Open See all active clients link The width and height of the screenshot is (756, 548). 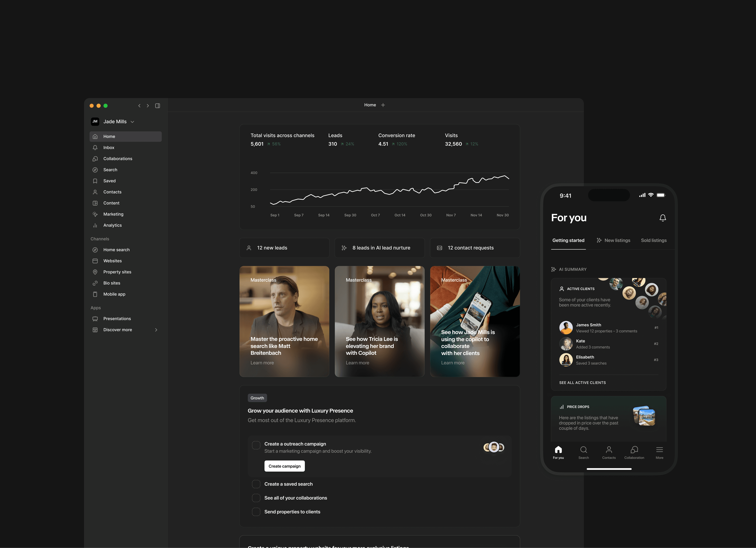[x=582, y=382]
